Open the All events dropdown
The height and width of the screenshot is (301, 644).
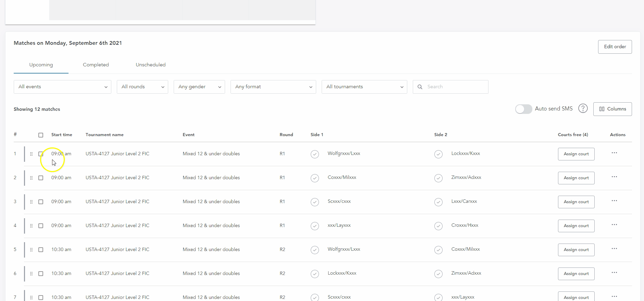62,87
